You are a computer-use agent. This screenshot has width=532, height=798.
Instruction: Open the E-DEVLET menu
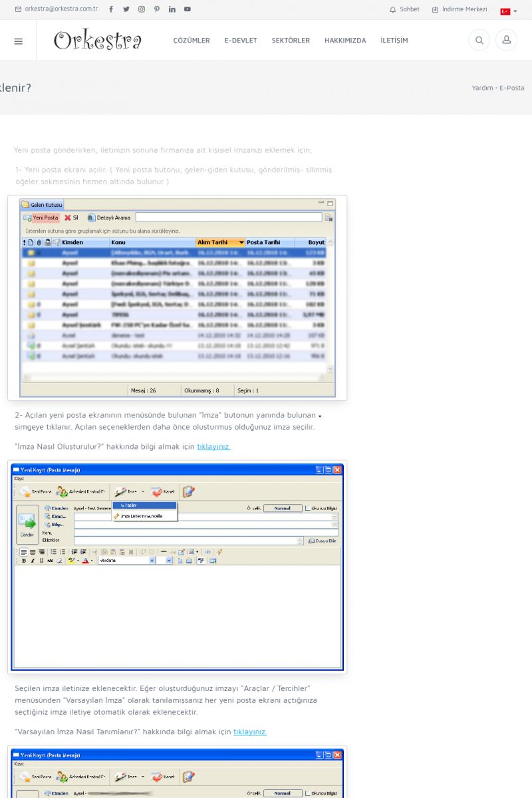point(241,41)
